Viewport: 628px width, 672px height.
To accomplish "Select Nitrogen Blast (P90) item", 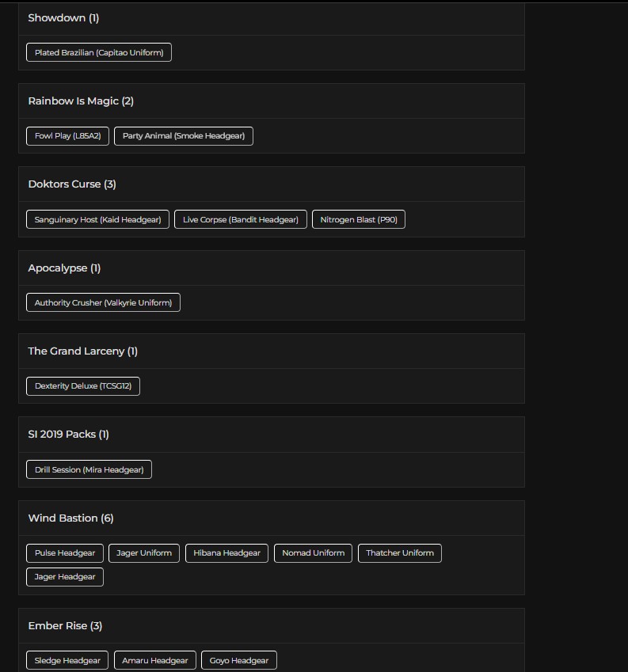I will click(x=359, y=219).
